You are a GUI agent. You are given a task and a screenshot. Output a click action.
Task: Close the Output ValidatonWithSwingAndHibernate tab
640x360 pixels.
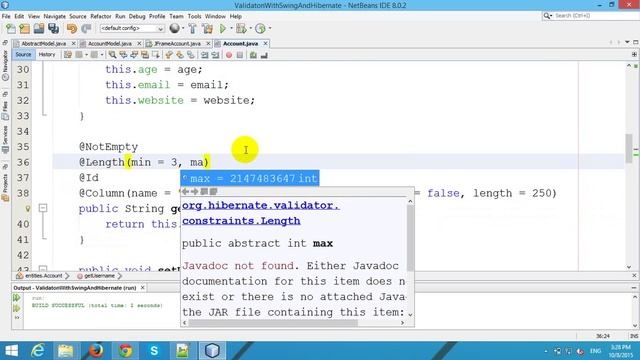click(x=142, y=288)
